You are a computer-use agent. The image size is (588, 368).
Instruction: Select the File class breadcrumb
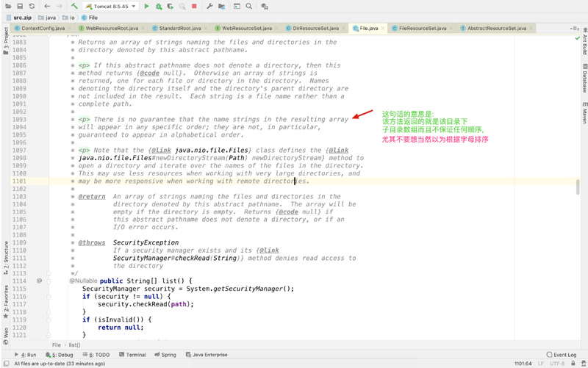click(x=90, y=18)
